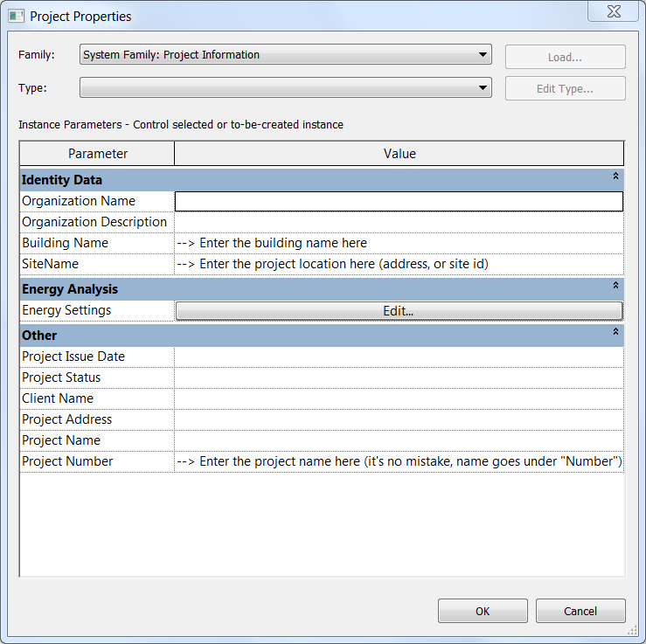Click the dialog resize grip corner
This screenshot has height=644, width=646.
(x=632, y=630)
